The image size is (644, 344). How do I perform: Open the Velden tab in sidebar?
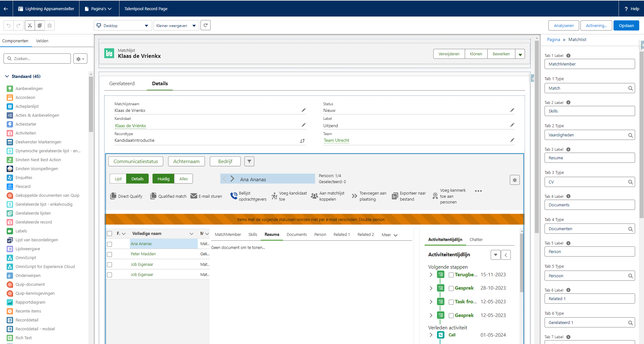click(x=42, y=41)
